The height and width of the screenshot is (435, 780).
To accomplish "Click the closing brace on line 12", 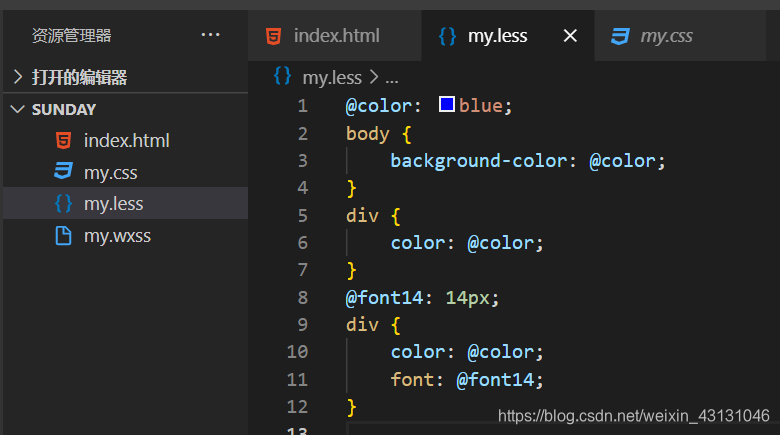I will (x=352, y=407).
